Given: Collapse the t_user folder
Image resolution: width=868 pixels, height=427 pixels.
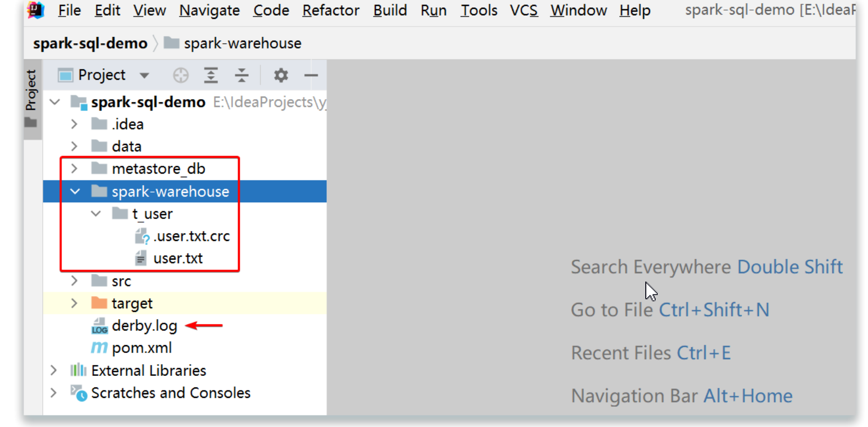Looking at the screenshot, I should [96, 214].
